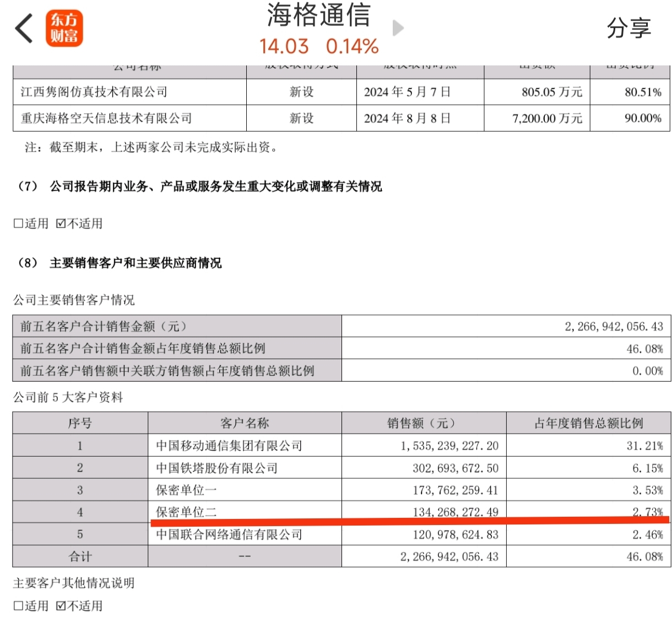Screen dimensions: 672x617
Task: Select the 合计 total row label
Action: coord(80,556)
